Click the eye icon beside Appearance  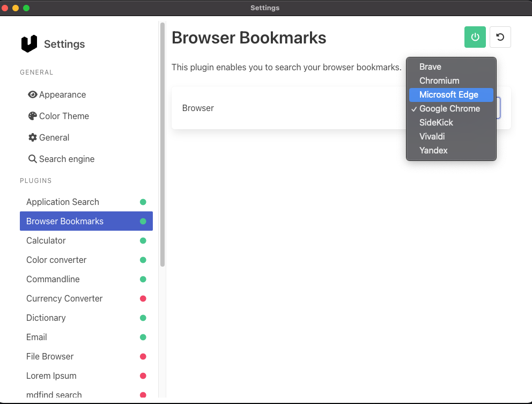click(x=33, y=94)
